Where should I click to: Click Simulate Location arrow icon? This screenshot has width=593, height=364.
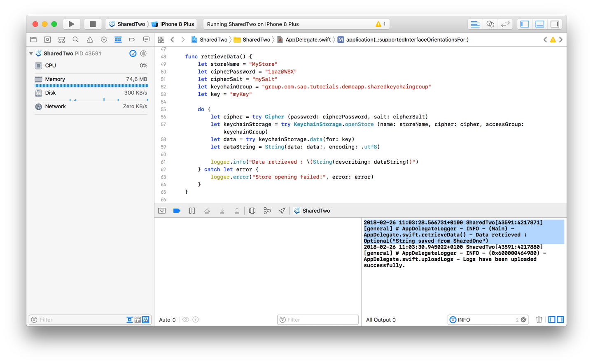tap(282, 211)
